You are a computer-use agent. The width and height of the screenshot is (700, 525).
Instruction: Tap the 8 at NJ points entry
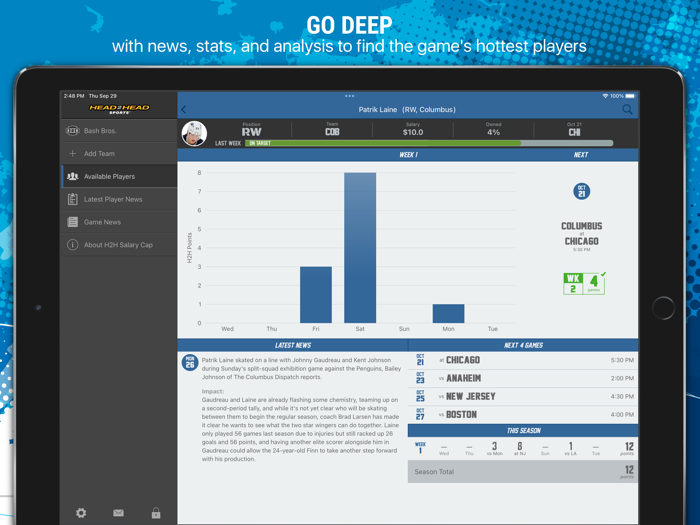(x=520, y=449)
